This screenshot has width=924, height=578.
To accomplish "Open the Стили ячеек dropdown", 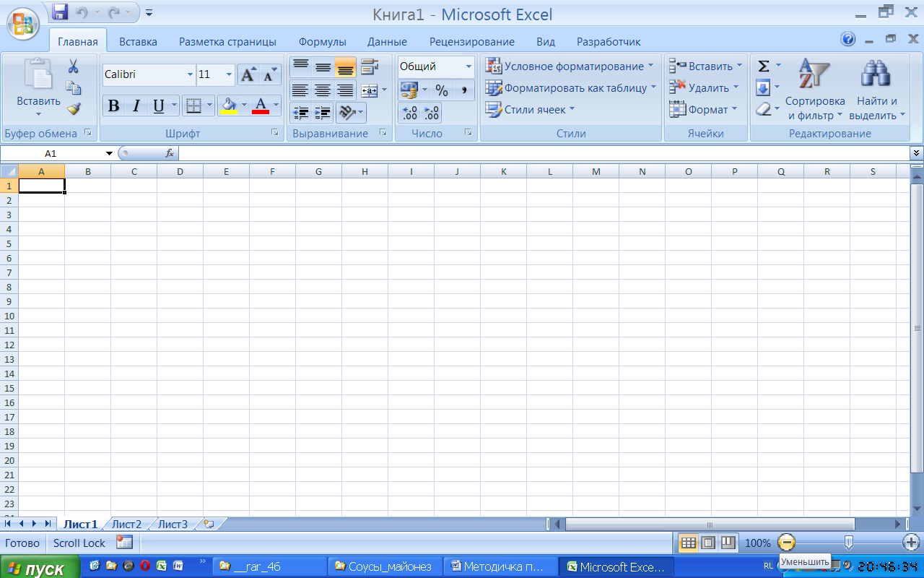I will click(529, 110).
